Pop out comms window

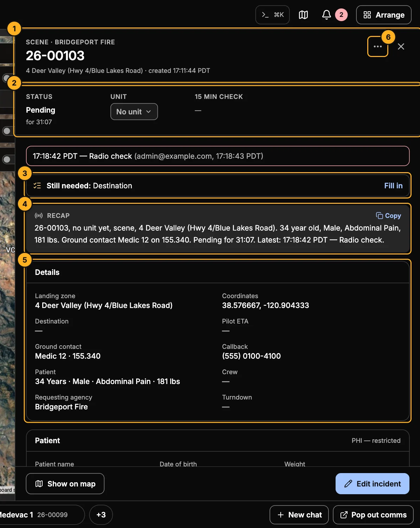click(x=373, y=515)
